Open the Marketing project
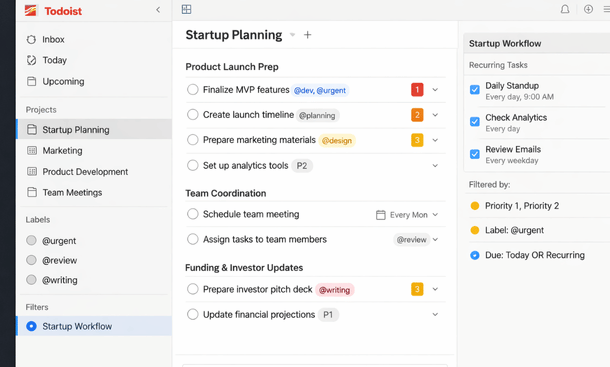 click(x=62, y=151)
